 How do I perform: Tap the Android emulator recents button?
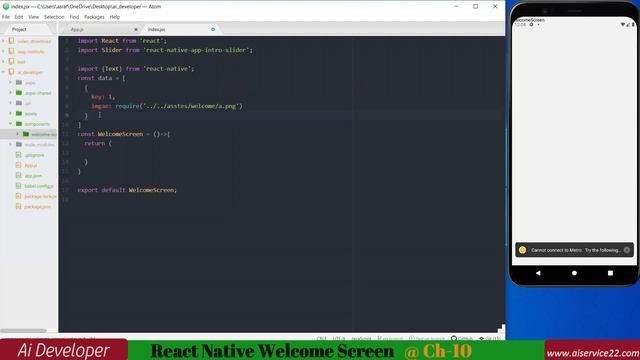(610, 273)
